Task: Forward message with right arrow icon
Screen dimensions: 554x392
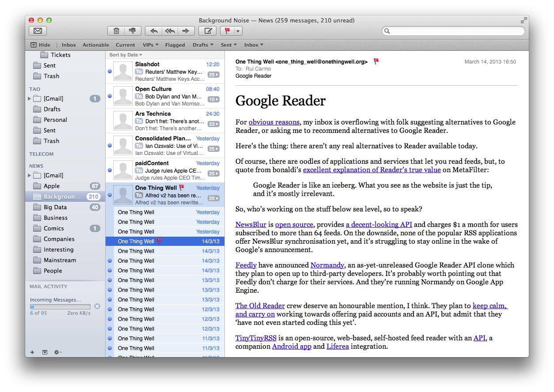Action: tap(186, 31)
